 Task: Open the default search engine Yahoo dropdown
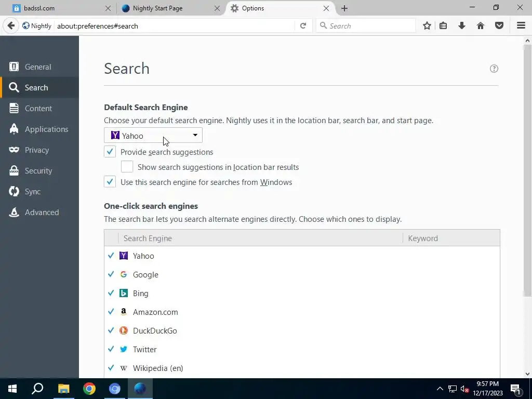click(x=153, y=136)
